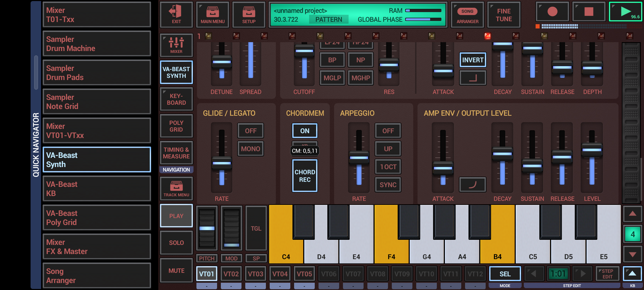Select track VT02

tap(231, 274)
